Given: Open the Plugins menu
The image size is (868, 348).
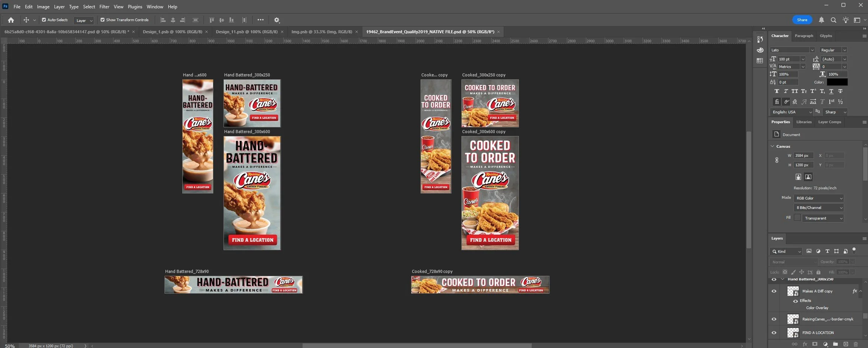Looking at the screenshot, I should pos(135,7).
